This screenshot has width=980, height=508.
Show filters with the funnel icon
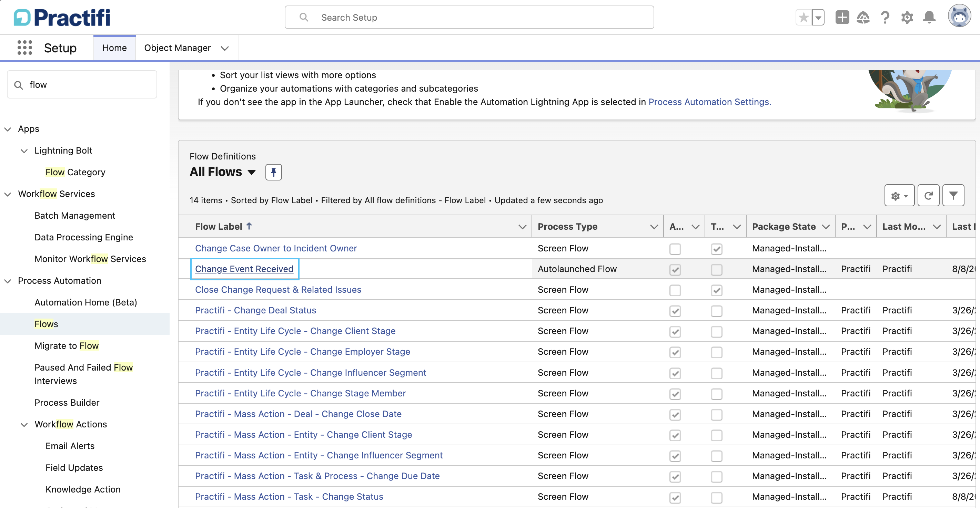[x=953, y=195]
